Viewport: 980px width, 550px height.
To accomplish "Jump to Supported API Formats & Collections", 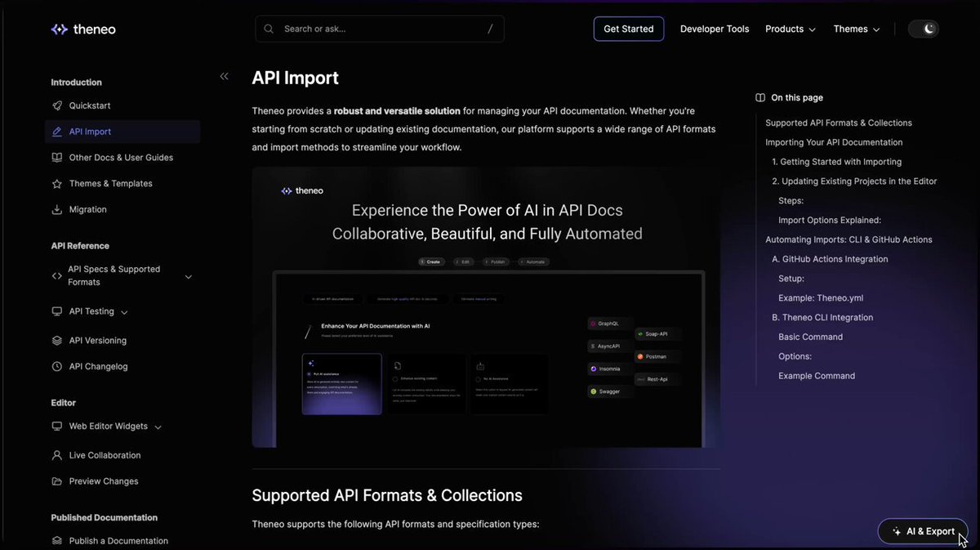I will pos(839,123).
